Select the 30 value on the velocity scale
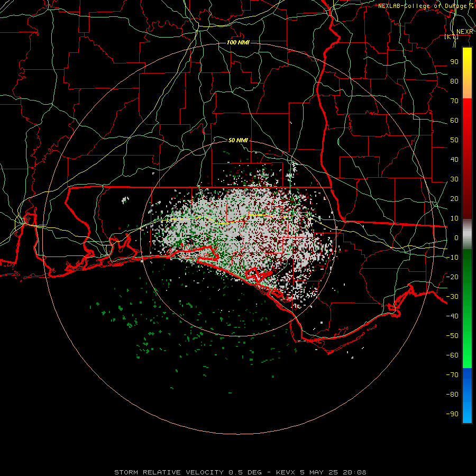476x476 pixels. coord(454,179)
